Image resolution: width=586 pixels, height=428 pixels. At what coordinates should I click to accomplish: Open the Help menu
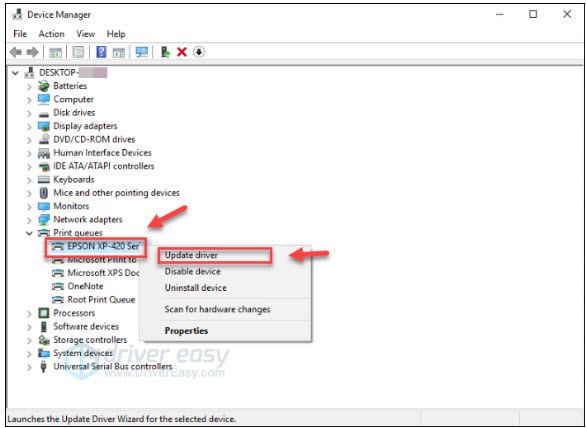pos(116,34)
